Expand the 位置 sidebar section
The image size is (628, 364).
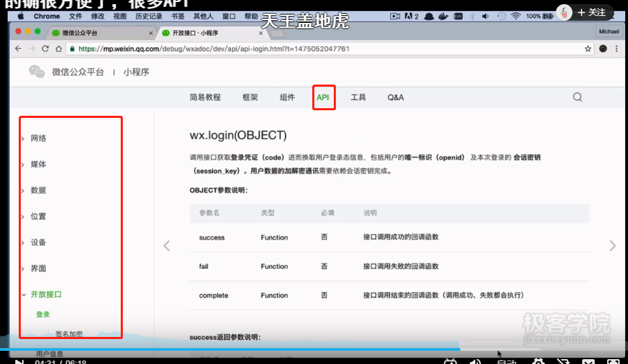click(38, 216)
